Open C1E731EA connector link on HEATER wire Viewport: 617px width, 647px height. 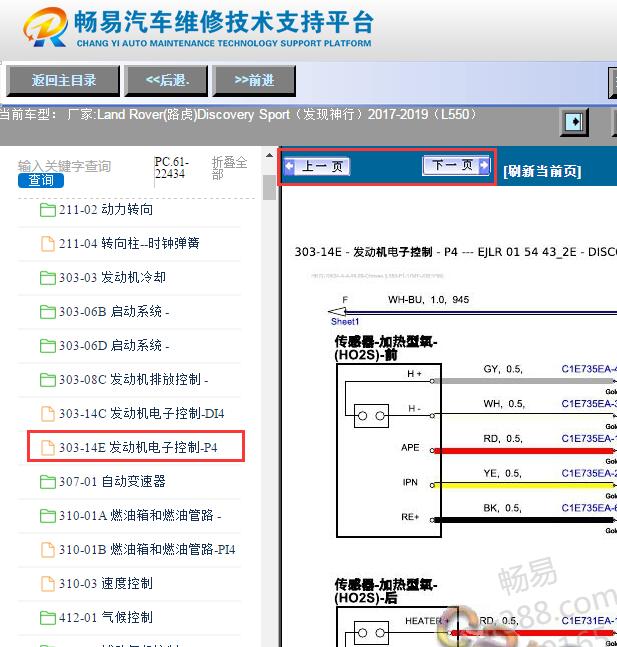click(589, 621)
